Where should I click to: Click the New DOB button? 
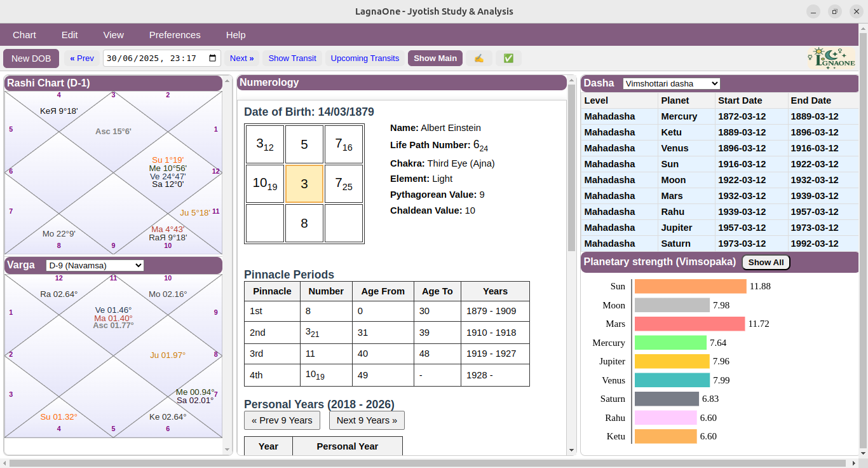tap(31, 59)
